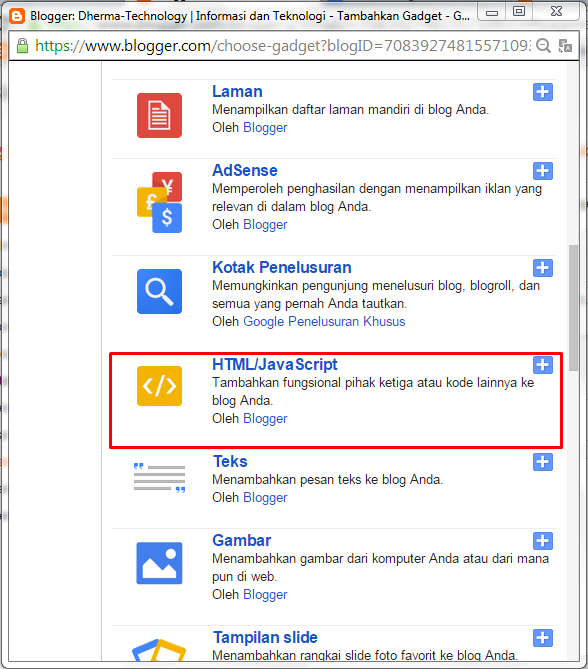This screenshot has width=588, height=669.
Task: Open the Tampilan slide title link
Action: (x=265, y=637)
